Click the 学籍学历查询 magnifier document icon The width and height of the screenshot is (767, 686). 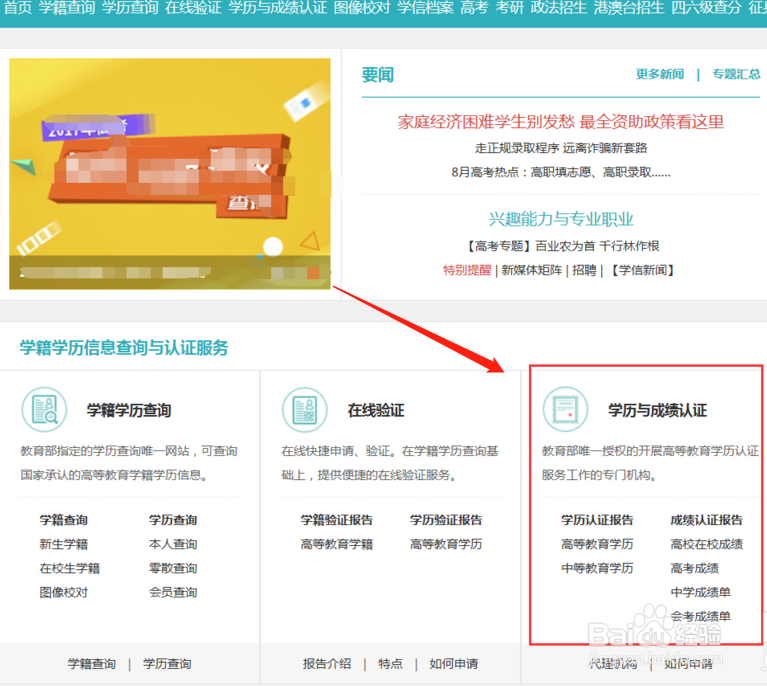pyautogui.click(x=44, y=410)
